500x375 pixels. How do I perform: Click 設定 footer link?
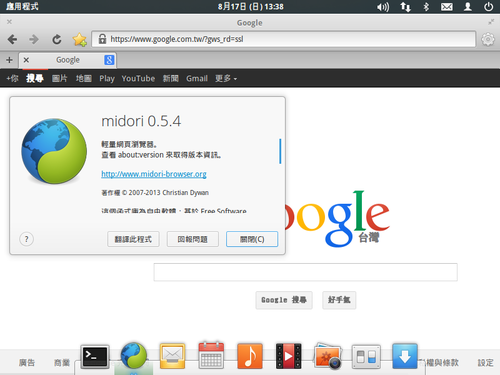[x=485, y=363]
